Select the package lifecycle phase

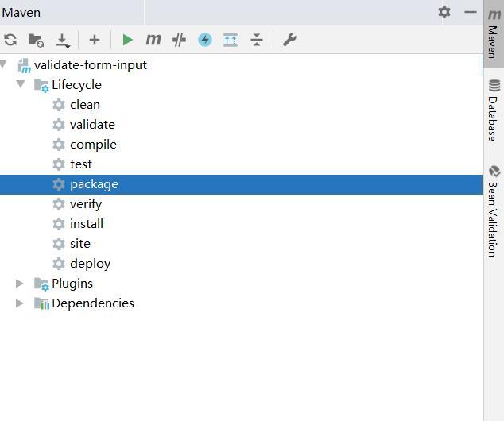coord(241,184)
